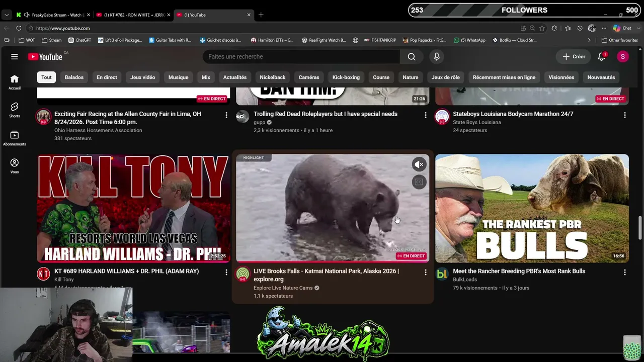Open the YouTube guide hamburger menu

tap(15, 57)
